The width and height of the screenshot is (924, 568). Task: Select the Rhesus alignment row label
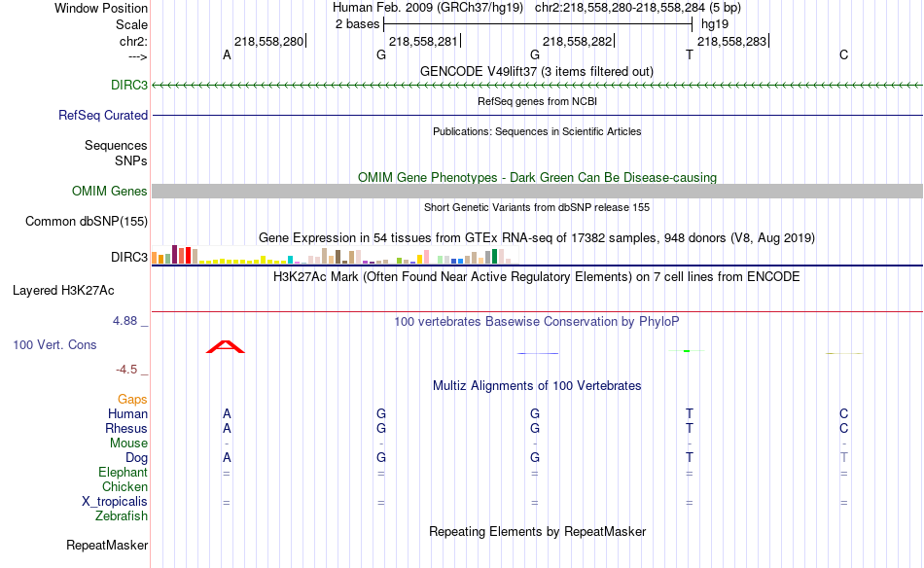(126, 428)
